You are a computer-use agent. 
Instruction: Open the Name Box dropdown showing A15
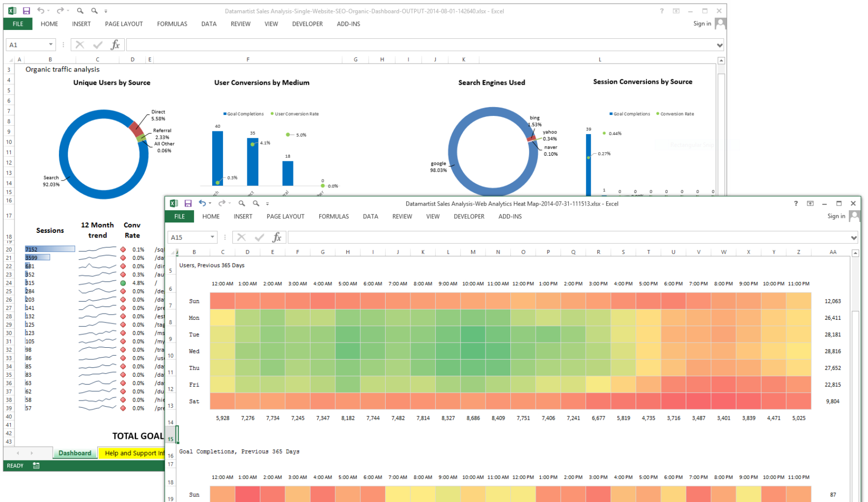coord(212,237)
